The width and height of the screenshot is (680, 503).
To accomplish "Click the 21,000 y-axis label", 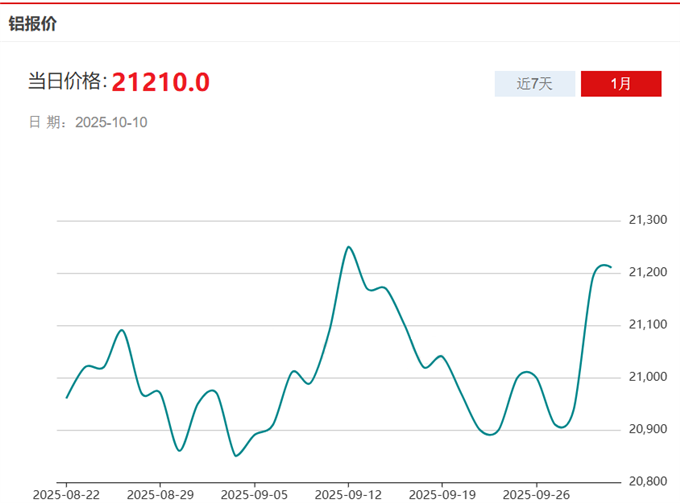I will pyautogui.click(x=648, y=377).
